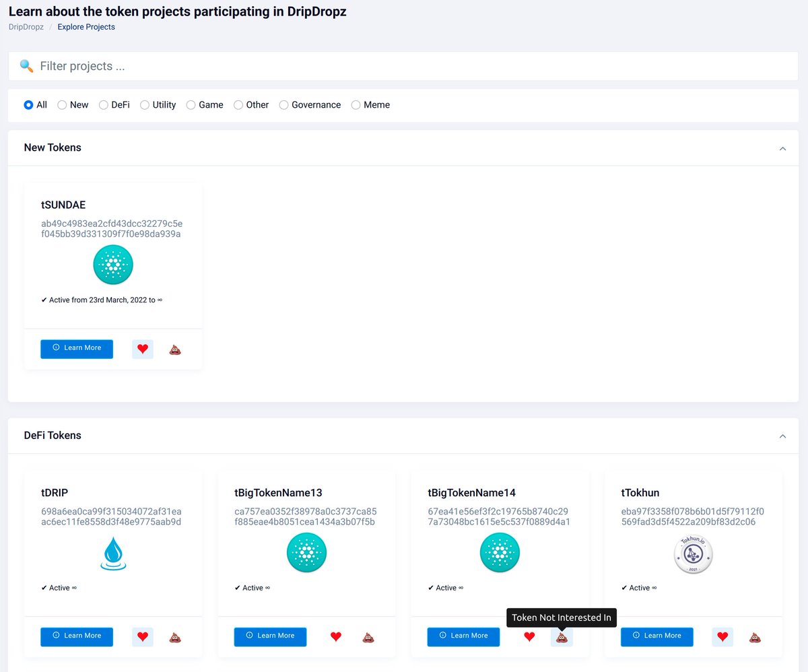This screenshot has width=808, height=672.
Task: Mark tDRIP as not interested (poop icon)
Action: 175,636
